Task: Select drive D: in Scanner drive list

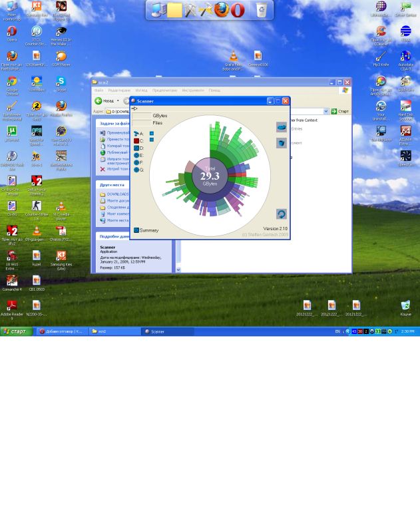Action: [x=138, y=148]
